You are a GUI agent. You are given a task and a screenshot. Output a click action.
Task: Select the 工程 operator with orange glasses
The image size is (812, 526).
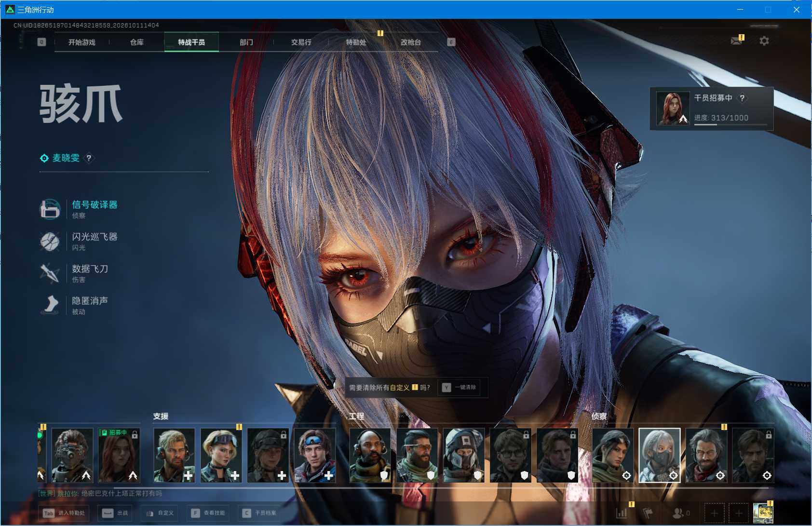click(417, 455)
